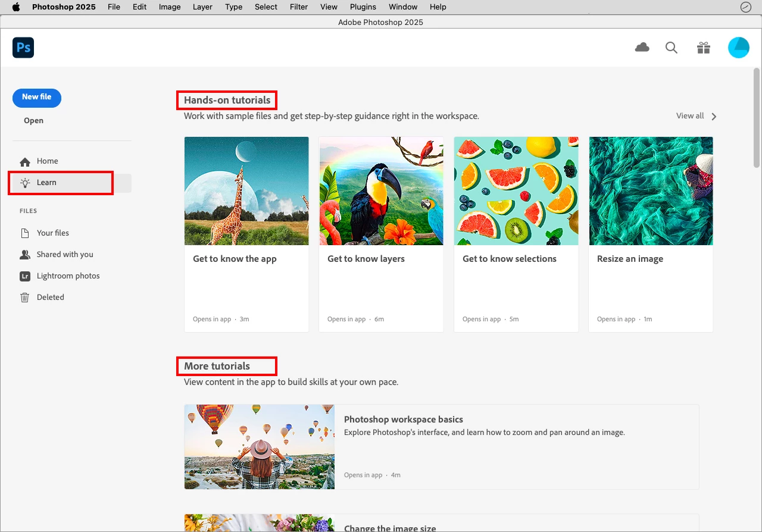The width and height of the screenshot is (762, 532).
Task: Click the Photoshop Ps logo icon
Action: tap(23, 48)
